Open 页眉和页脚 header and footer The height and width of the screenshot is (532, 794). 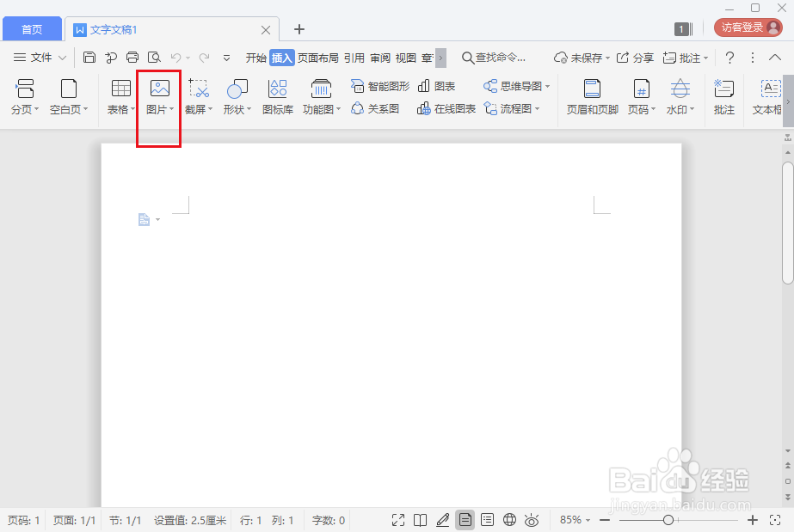pyautogui.click(x=592, y=96)
